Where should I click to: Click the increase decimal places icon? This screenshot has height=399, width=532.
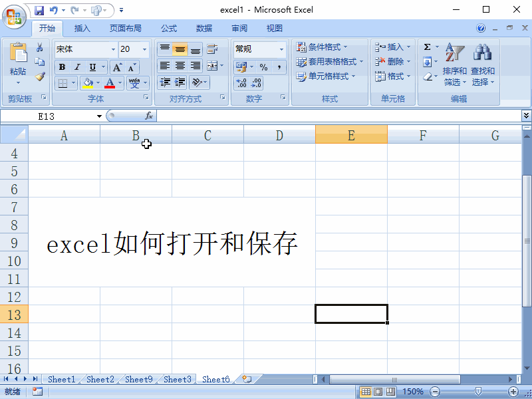(241, 83)
